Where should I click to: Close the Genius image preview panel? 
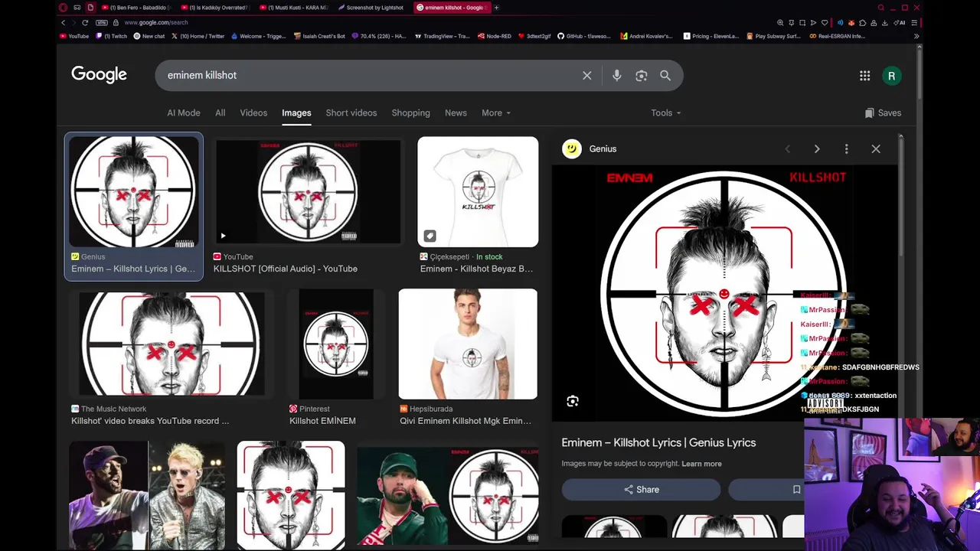pyautogui.click(x=876, y=148)
